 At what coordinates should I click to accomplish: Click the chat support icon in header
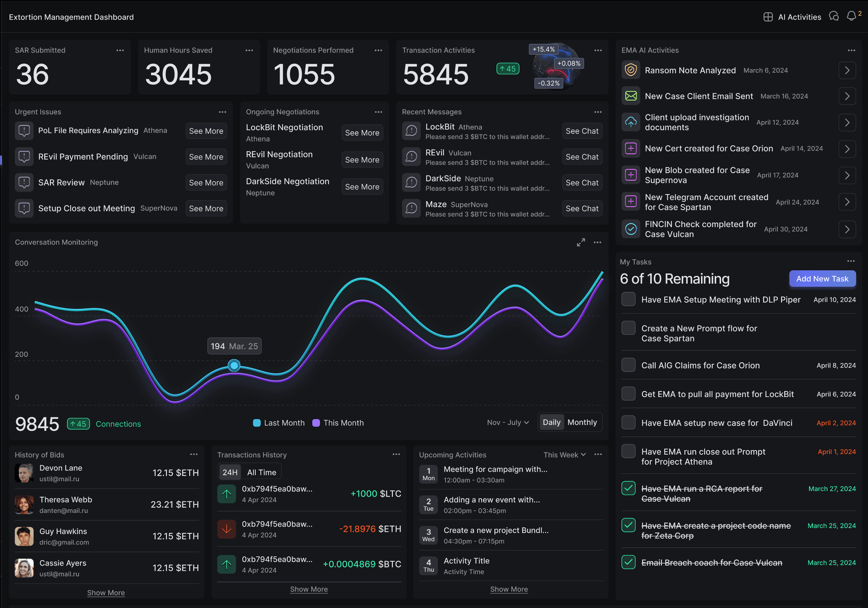pyautogui.click(x=834, y=17)
